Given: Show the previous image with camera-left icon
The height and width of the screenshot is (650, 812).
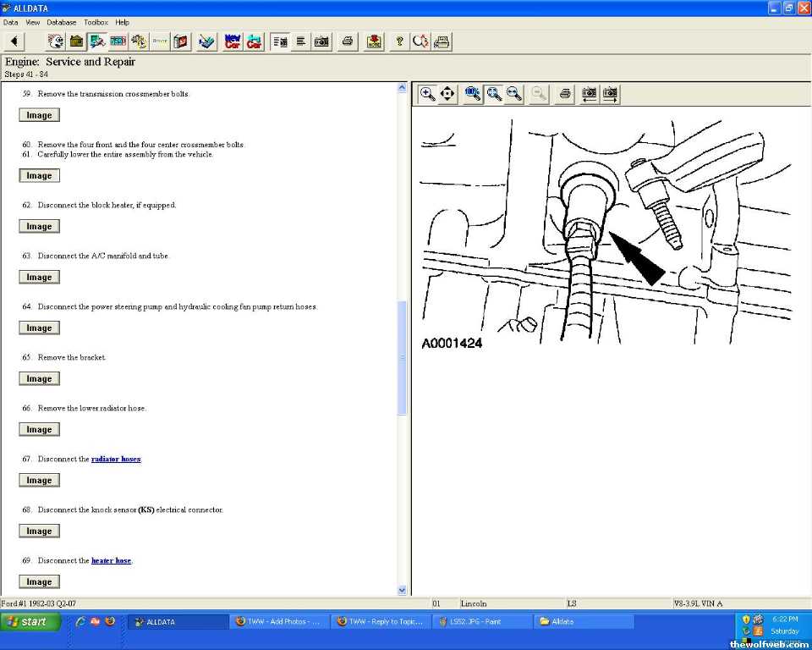Looking at the screenshot, I should [589, 94].
